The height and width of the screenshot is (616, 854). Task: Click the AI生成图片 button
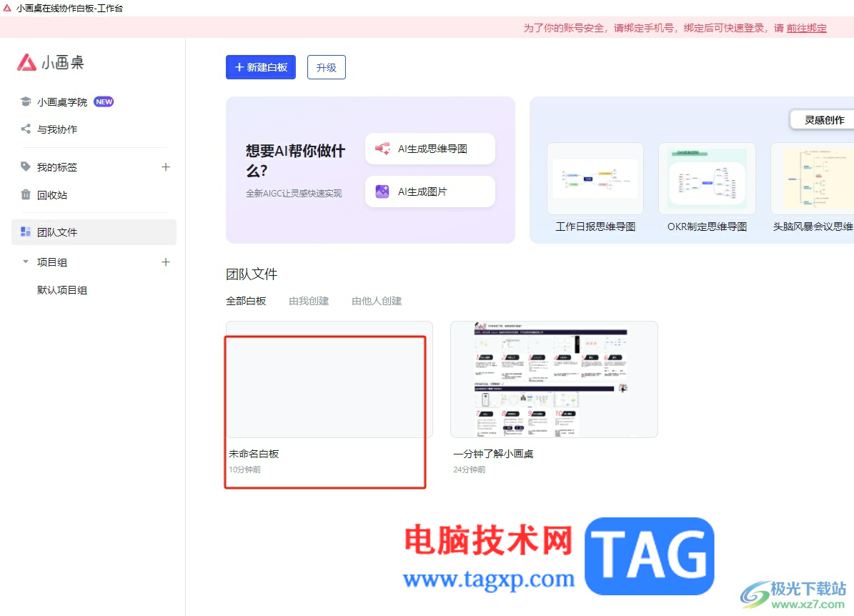(430, 192)
